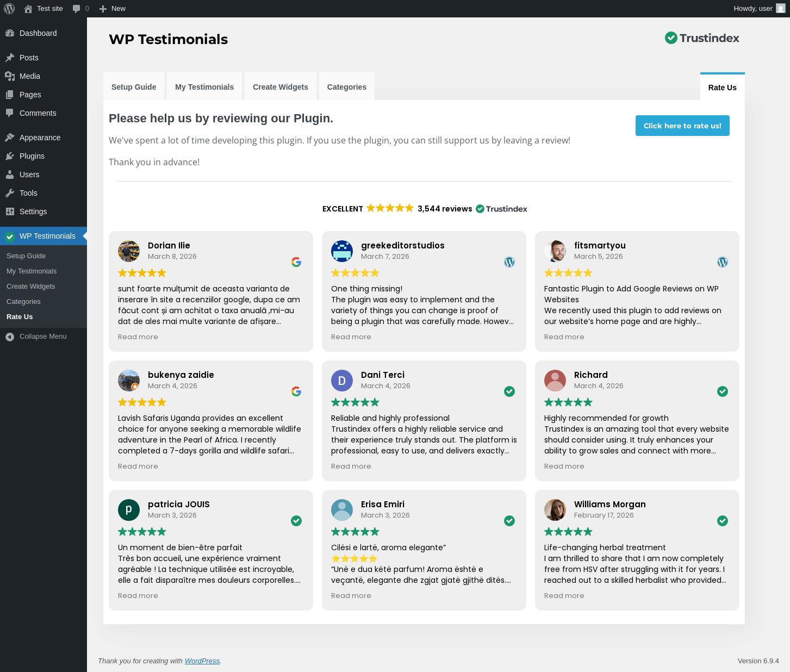Open the comments bubble in the admin bar
The image size is (790, 672).
point(77,9)
